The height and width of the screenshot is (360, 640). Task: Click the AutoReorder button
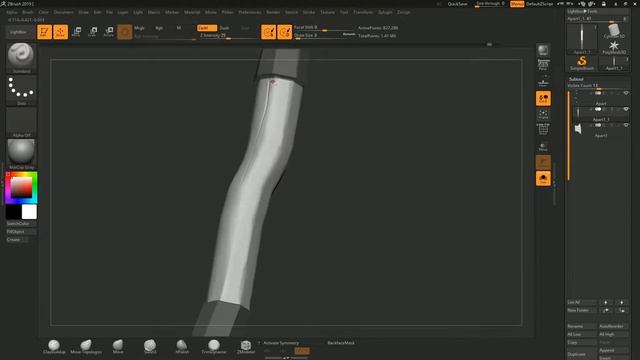coord(613,327)
